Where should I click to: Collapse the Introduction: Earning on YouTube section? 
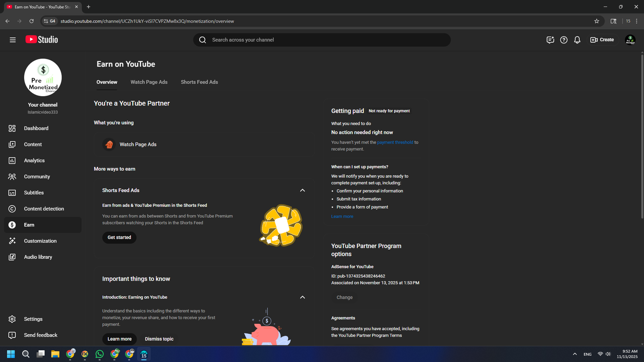[303, 297]
